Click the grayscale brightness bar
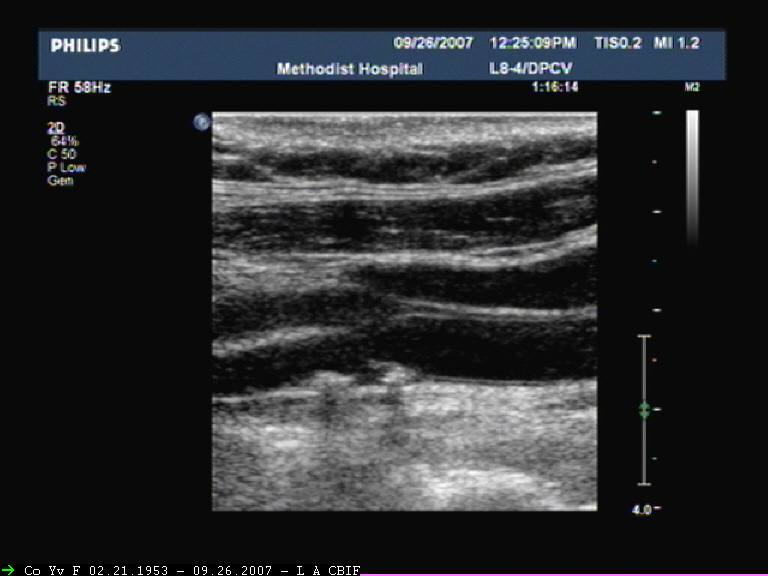Screen dimensions: 768x576 (692, 175)
